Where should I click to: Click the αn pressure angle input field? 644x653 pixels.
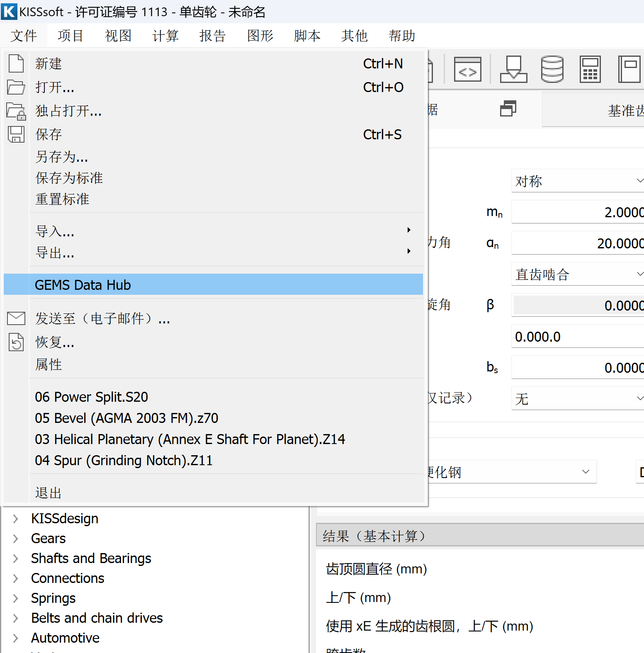click(578, 243)
